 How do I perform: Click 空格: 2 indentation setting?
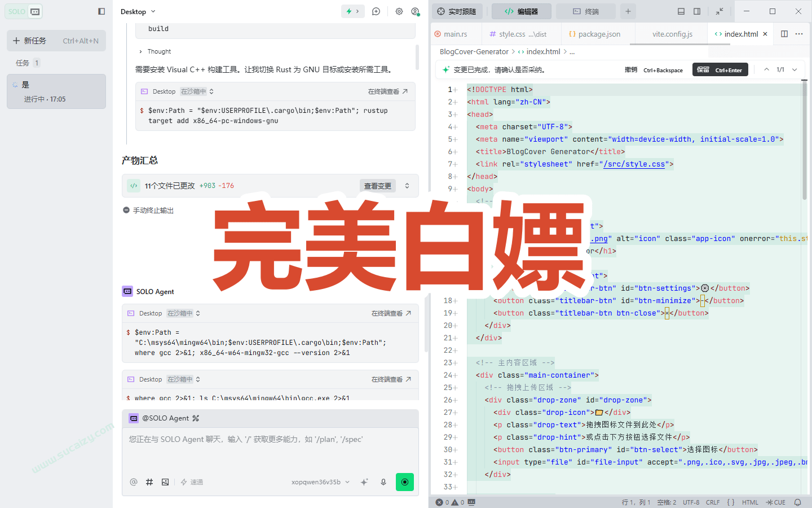click(667, 502)
